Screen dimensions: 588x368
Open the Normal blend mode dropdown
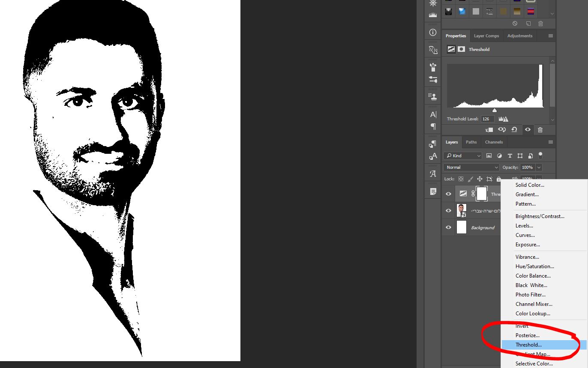coord(471,168)
